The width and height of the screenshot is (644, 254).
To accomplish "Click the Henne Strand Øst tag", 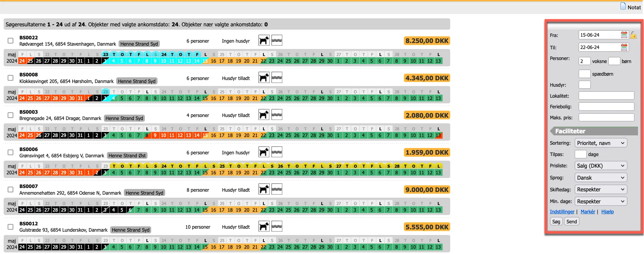I will 127,156.
